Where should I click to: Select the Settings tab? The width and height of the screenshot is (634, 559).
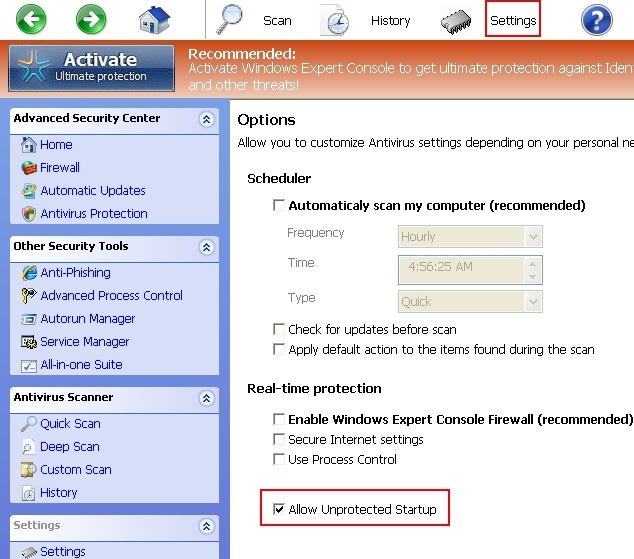513,20
